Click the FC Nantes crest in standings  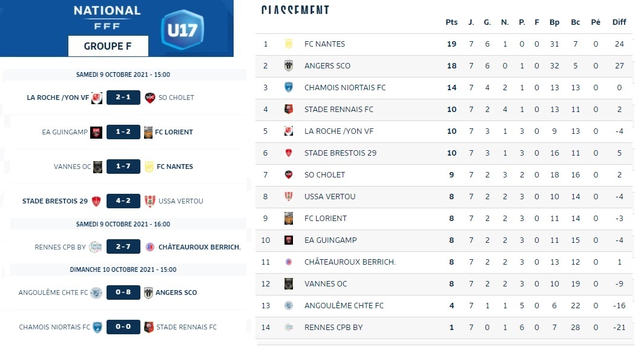289,44
